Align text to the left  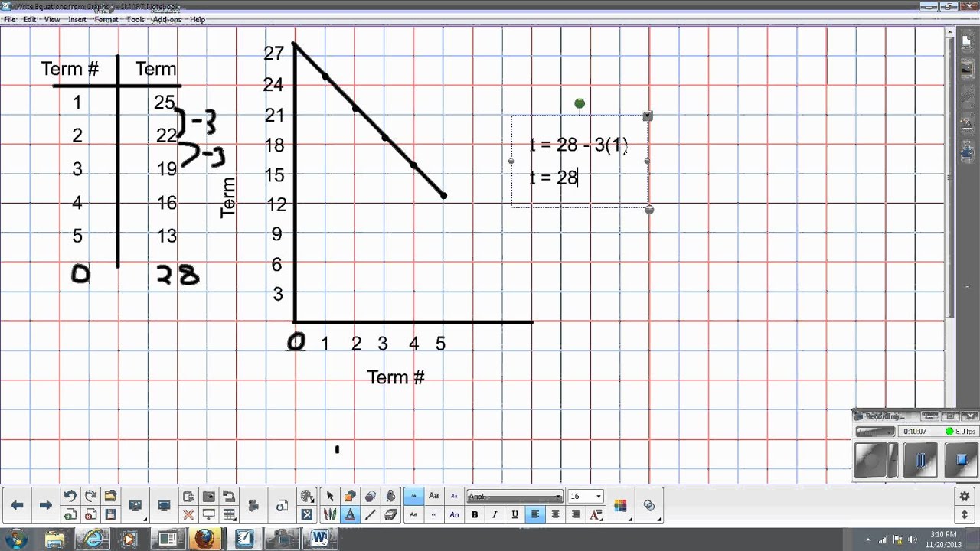coord(535,514)
